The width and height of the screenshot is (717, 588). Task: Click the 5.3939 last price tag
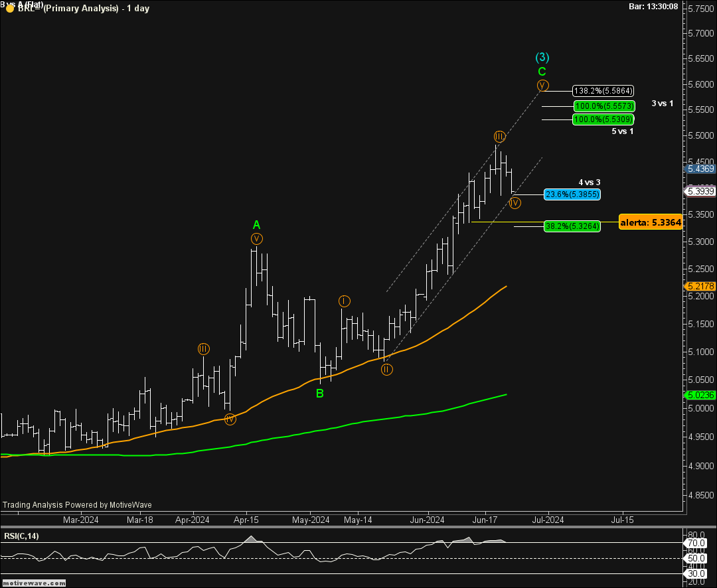click(700, 191)
